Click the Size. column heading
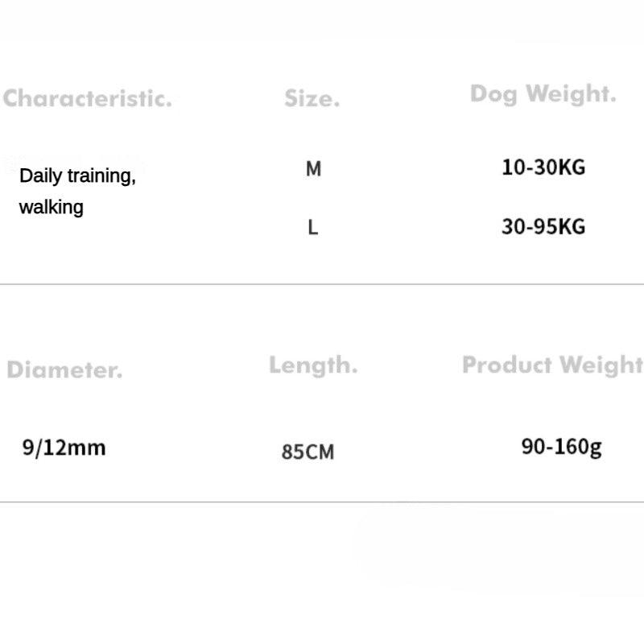Viewport: 644px width, 644px height. (312, 99)
